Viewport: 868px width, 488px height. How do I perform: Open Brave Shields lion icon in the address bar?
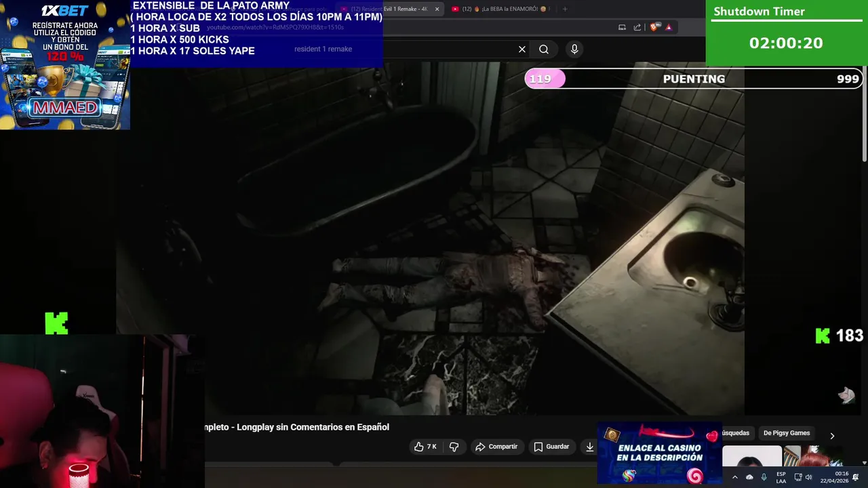pos(654,27)
